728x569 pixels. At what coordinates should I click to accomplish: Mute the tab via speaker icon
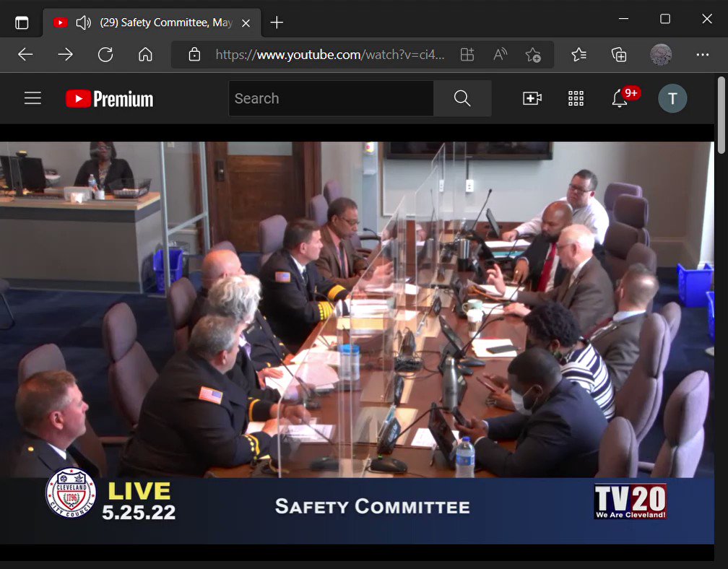[83, 22]
